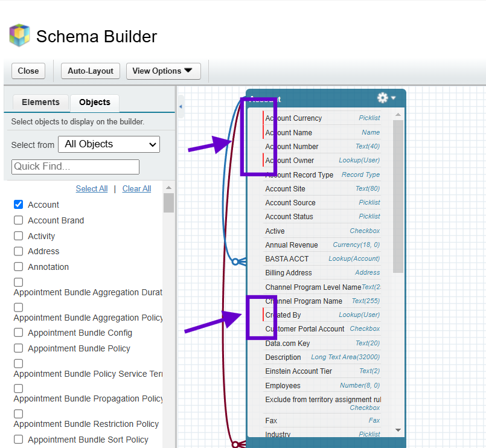Image resolution: width=486 pixels, height=448 pixels.
Task: Select the Einstein Account Tier field row
Action: click(x=322, y=371)
